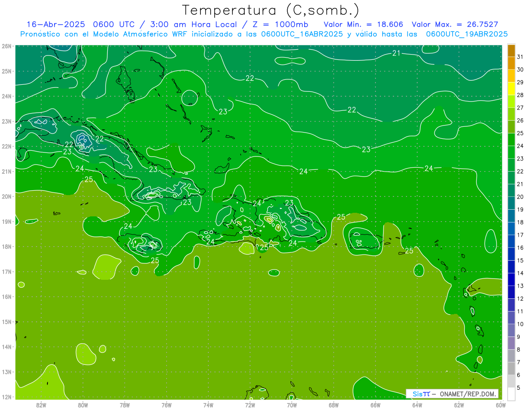
Task: Click the 20N latitude axis label
Action: coord(6,196)
